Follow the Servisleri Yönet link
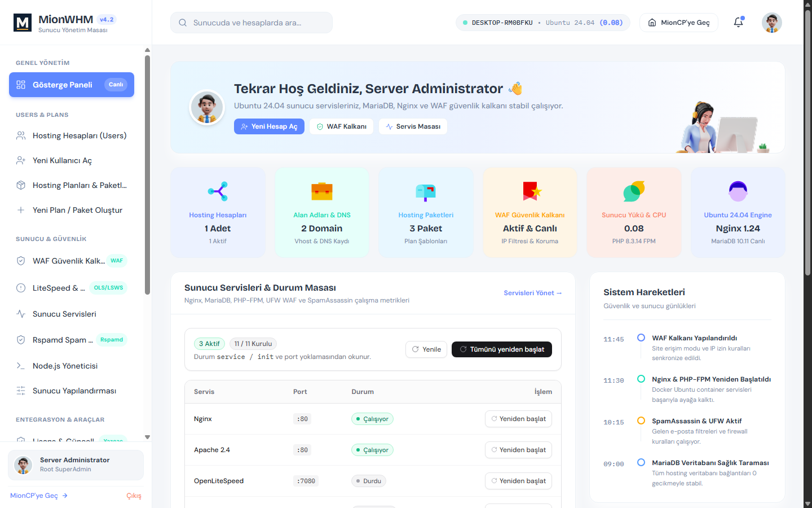This screenshot has width=812, height=508. 533,293
